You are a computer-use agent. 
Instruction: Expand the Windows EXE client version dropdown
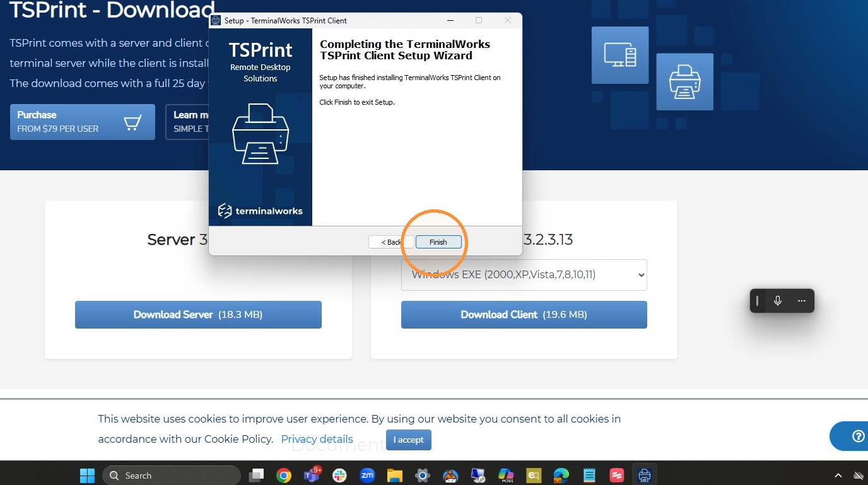524,275
